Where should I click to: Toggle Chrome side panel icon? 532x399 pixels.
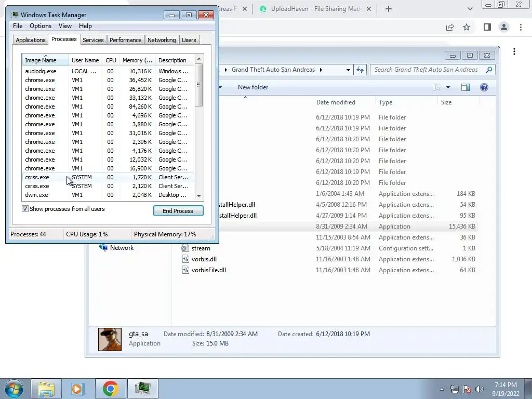pyautogui.click(x=487, y=27)
